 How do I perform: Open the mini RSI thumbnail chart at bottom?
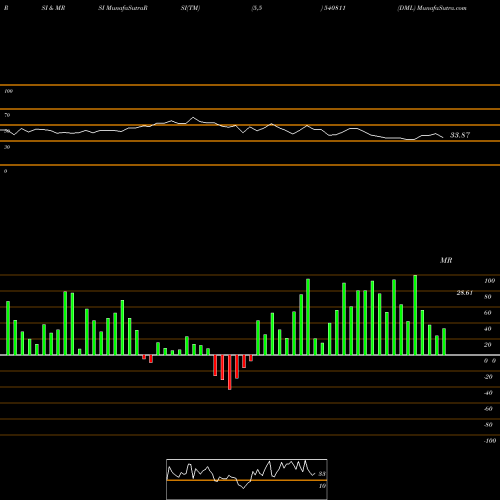[x=247, y=479]
